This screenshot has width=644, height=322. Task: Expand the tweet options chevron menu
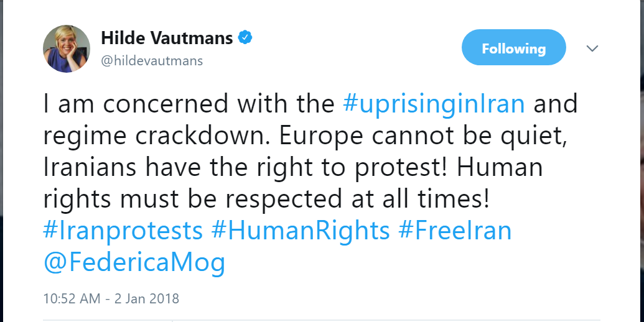(592, 48)
